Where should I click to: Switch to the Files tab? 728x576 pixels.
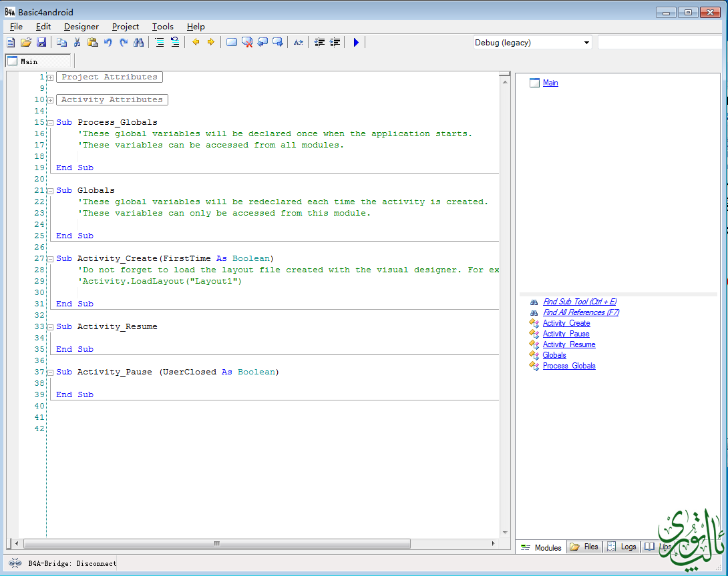coord(584,547)
